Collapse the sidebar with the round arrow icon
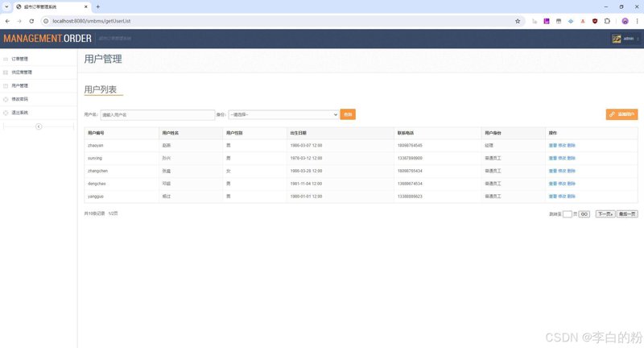 point(39,126)
